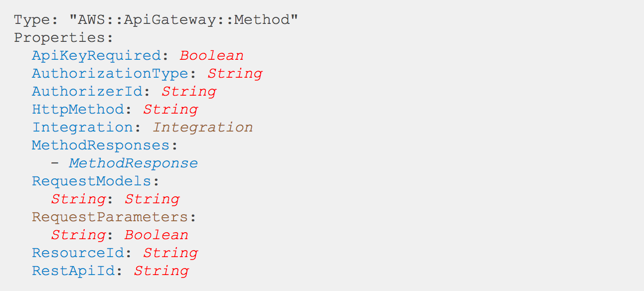Click the ResourceId property link
Screen dimensions: 644x291
coord(78,253)
